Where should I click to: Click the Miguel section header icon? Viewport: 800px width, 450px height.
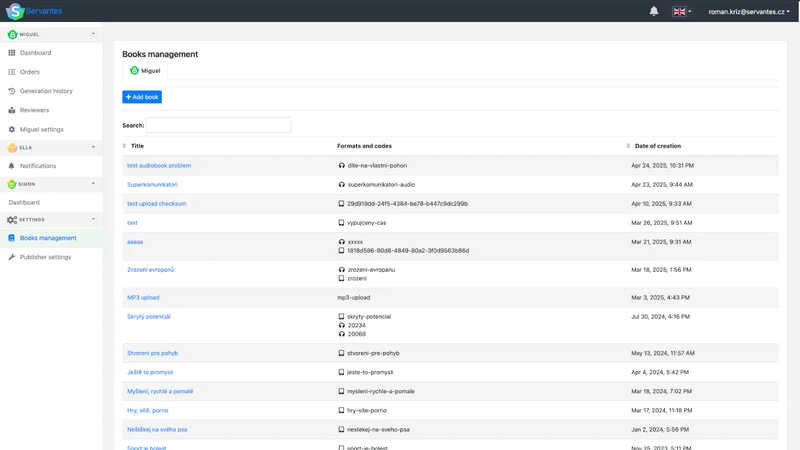pos(12,34)
